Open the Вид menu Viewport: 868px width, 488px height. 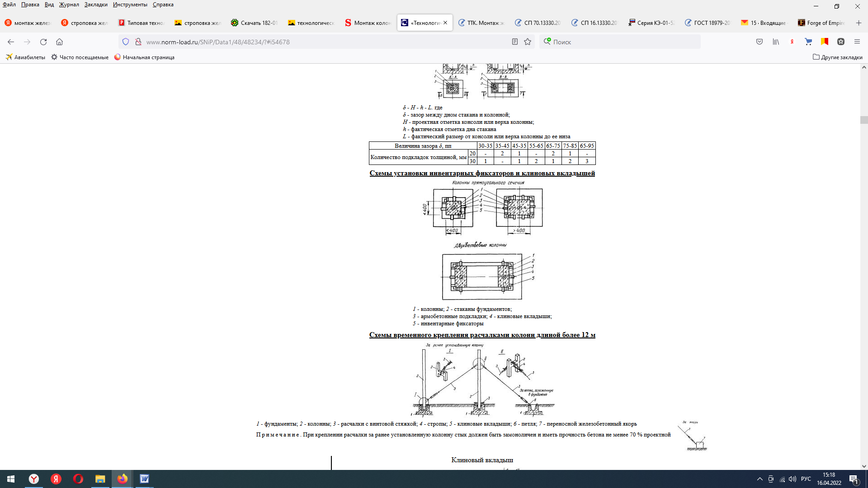(49, 5)
